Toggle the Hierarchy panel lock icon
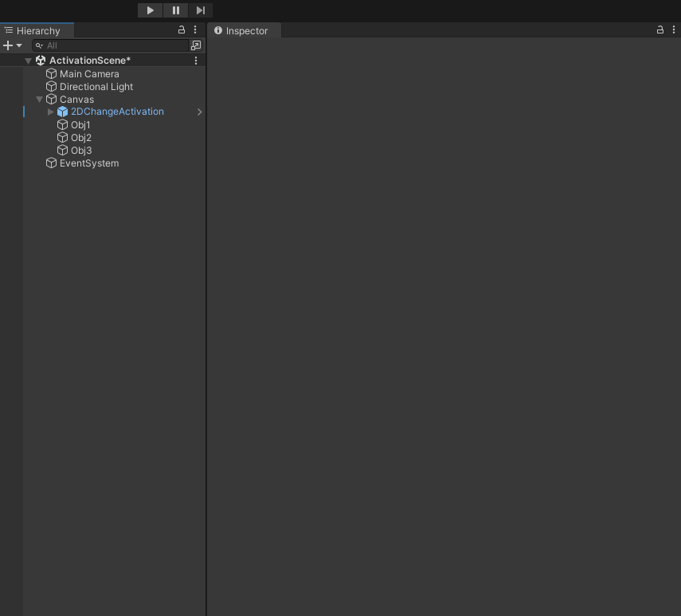This screenshot has width=681, height=616. point(182,30)
